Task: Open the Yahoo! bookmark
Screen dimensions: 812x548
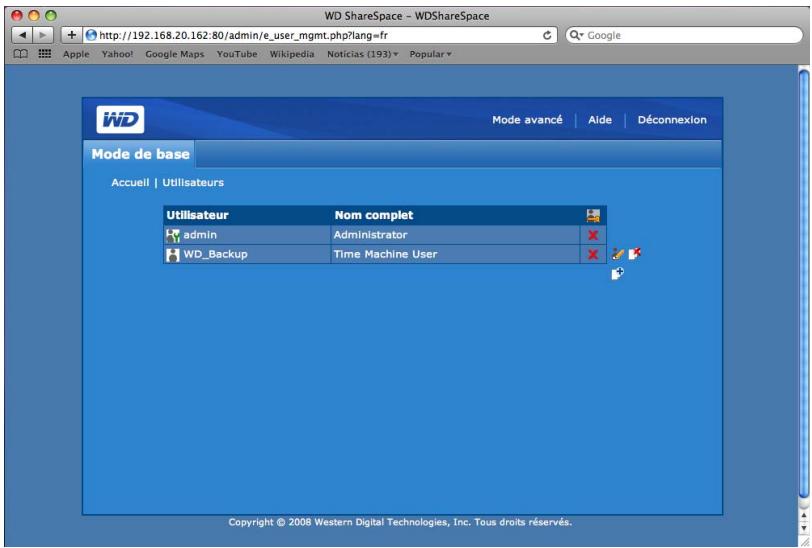Action: pyautogui.click(x=117, y=54)
